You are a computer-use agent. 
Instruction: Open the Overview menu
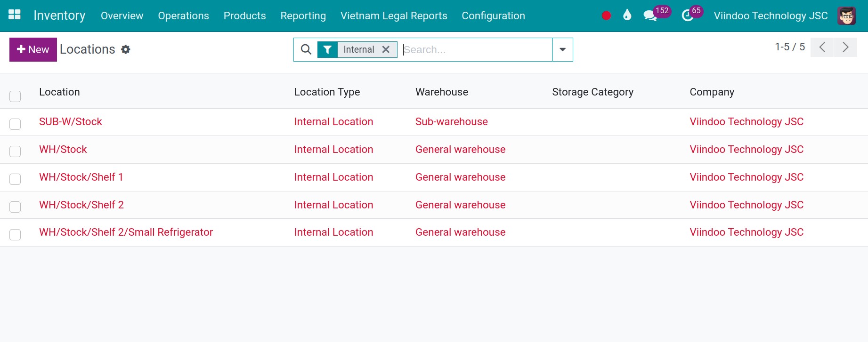tap(122, 16)
